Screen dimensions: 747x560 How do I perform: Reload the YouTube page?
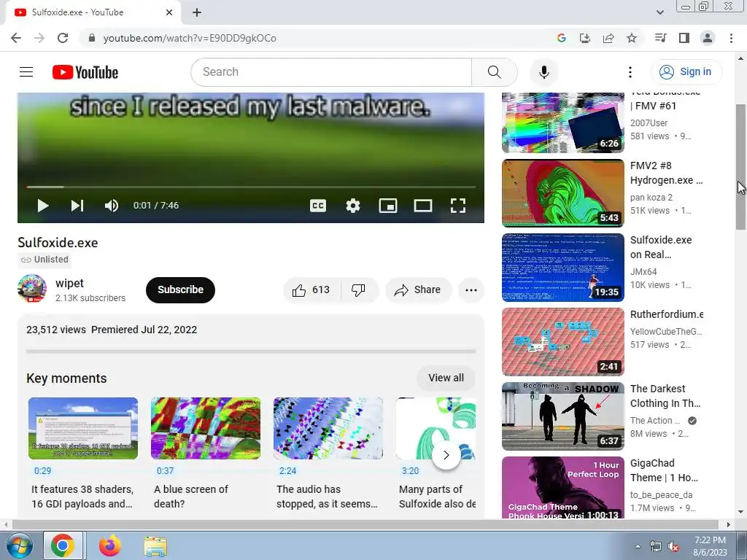(x=63, y=38)
